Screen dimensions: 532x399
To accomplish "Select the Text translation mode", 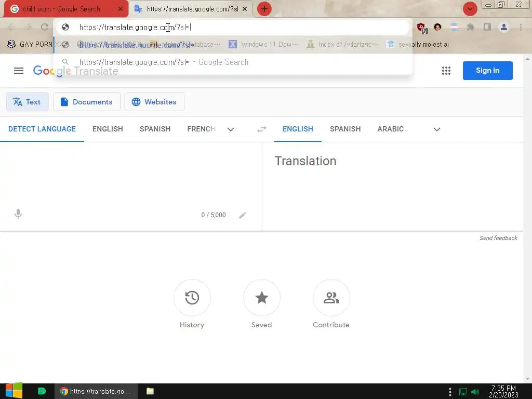I will (27, 102).
